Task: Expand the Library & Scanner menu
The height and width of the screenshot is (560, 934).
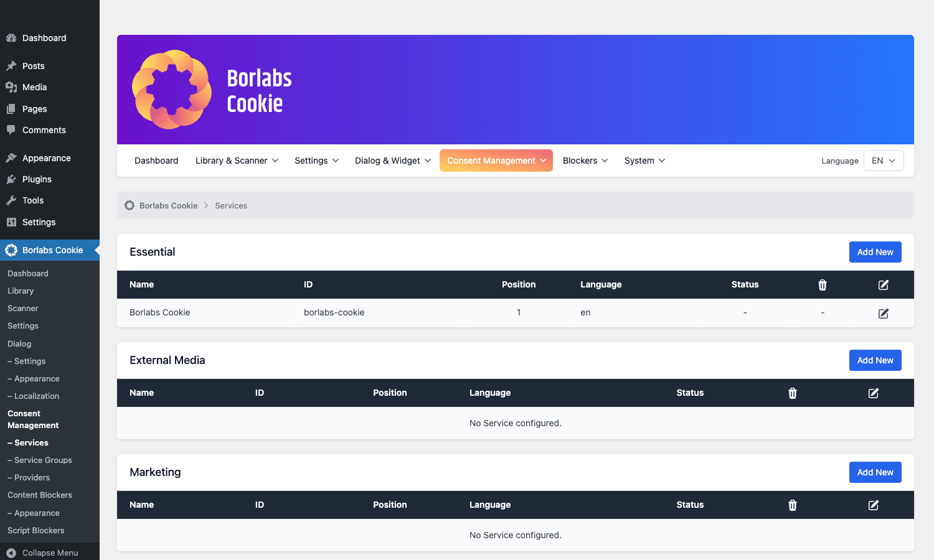Action: coord(237,161)
